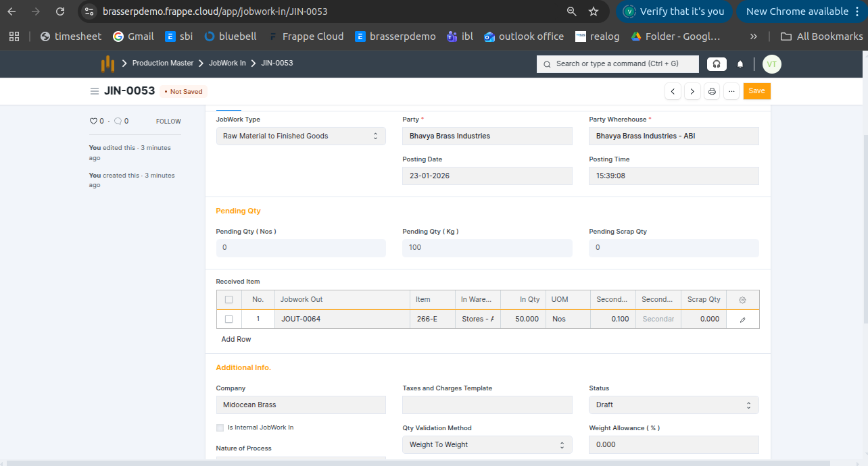Open the JobWork In breadcrumb
868x466 pixels.
tap(227, 63)
